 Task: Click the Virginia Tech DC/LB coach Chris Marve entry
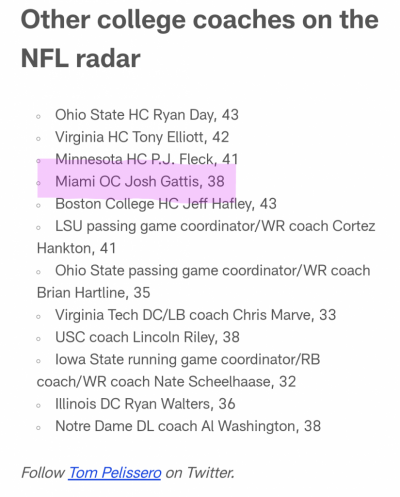195,315
